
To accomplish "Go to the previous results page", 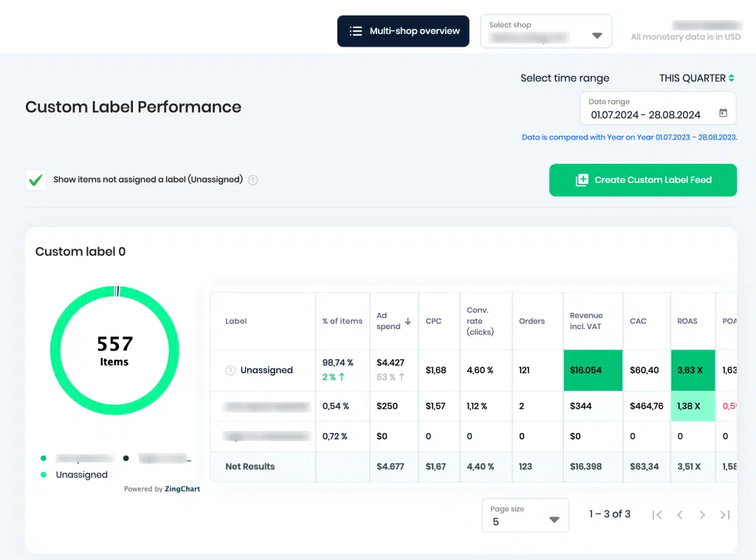I will tap(679, 515).
